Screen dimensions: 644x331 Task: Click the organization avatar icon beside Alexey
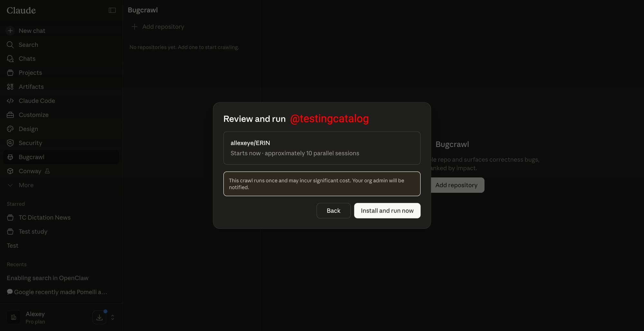click(14, 317)
